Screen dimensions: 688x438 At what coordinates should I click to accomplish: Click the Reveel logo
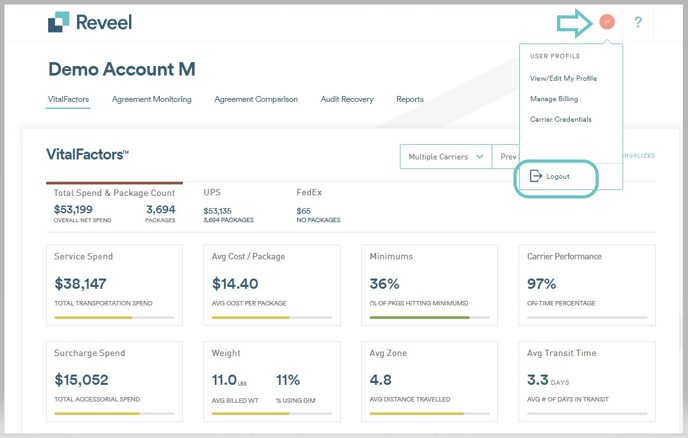(90, 22)
